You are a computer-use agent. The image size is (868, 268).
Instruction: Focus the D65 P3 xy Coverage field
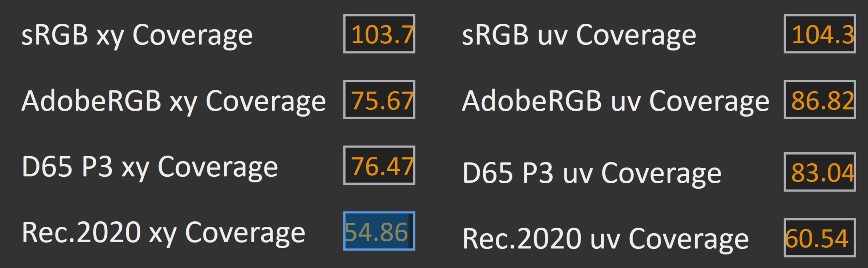[x=379, y=165]
